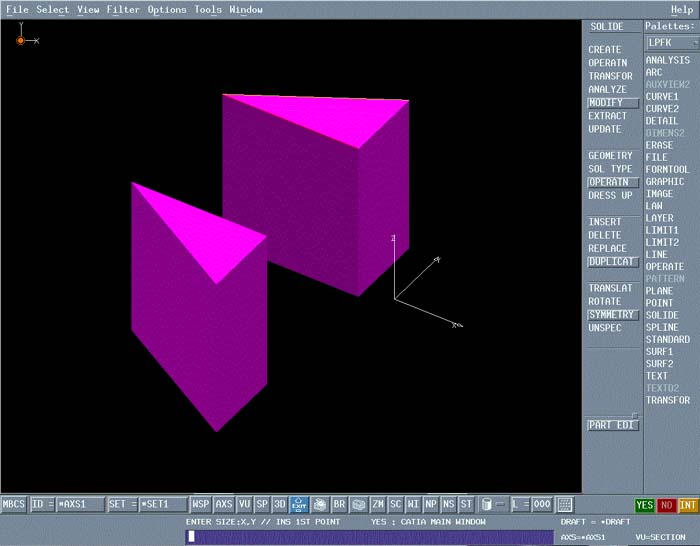700x546 pixels.
Task: Open the LPFK palettes dropdown
Action: [x=671, y=43]
